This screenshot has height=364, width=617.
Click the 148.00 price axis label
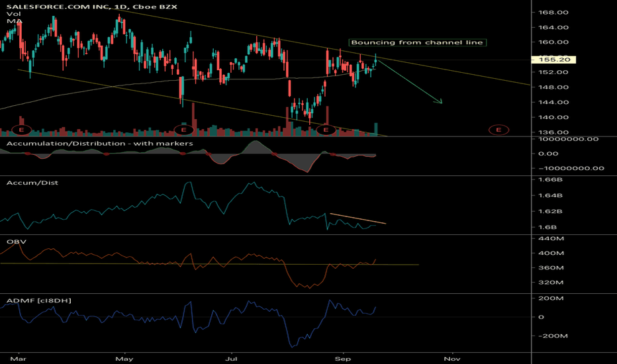[x=553, y=87]
